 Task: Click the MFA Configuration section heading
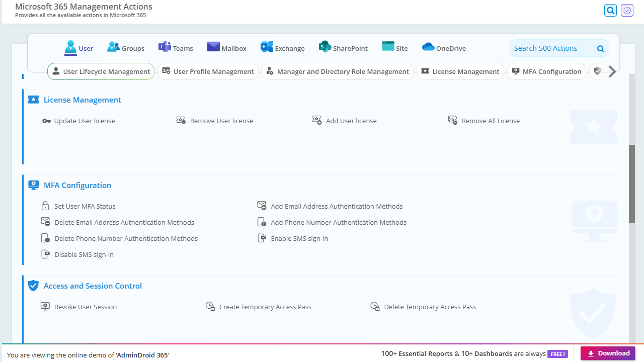pos(77,185)
